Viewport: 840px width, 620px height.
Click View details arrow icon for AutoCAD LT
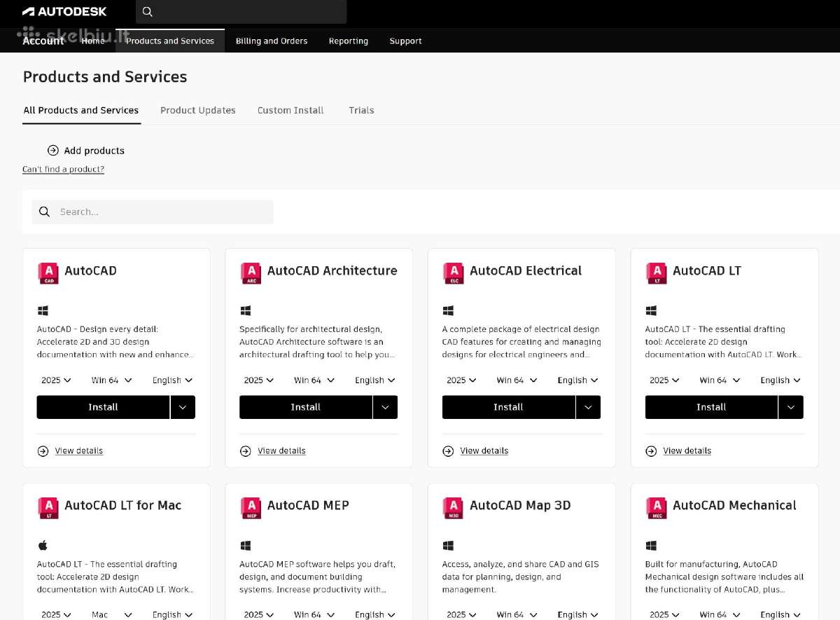coord(651,451)
